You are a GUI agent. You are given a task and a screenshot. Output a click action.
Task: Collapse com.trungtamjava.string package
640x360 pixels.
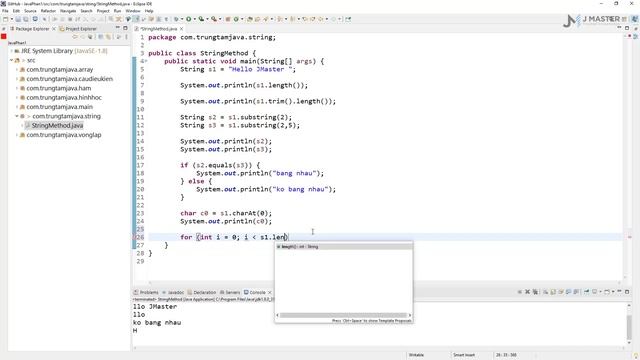[17, 116]
